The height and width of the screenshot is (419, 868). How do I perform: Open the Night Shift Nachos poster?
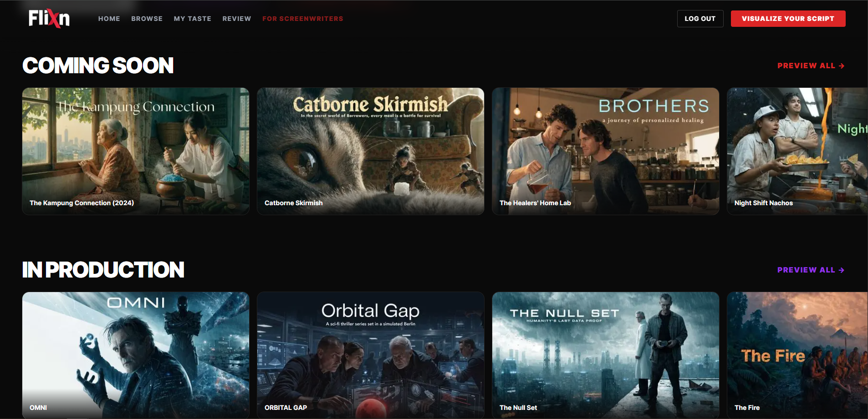[x=797, y=151]
